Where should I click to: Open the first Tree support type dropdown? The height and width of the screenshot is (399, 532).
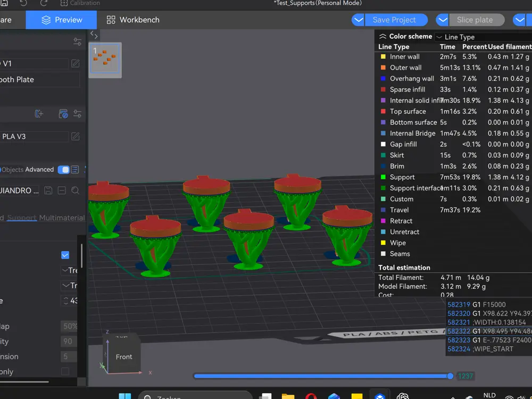[69, 270]
